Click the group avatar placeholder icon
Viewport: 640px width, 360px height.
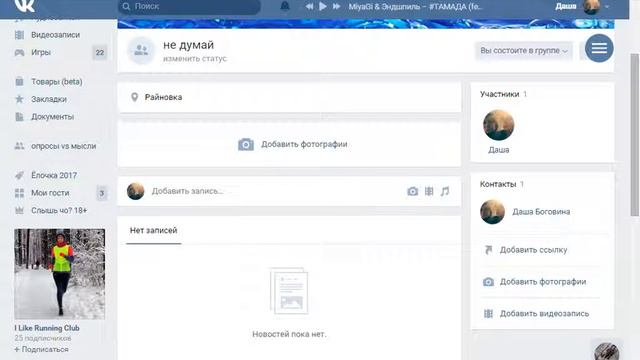tap(141, 51)
